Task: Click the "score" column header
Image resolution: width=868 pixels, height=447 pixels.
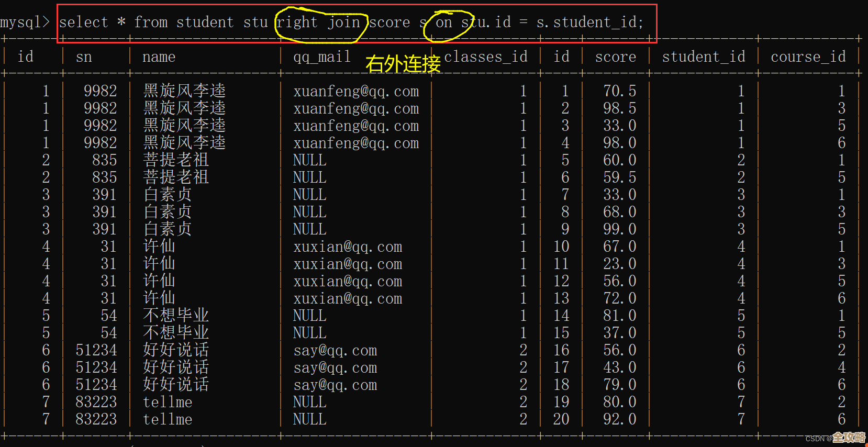Action: (615, 57)
